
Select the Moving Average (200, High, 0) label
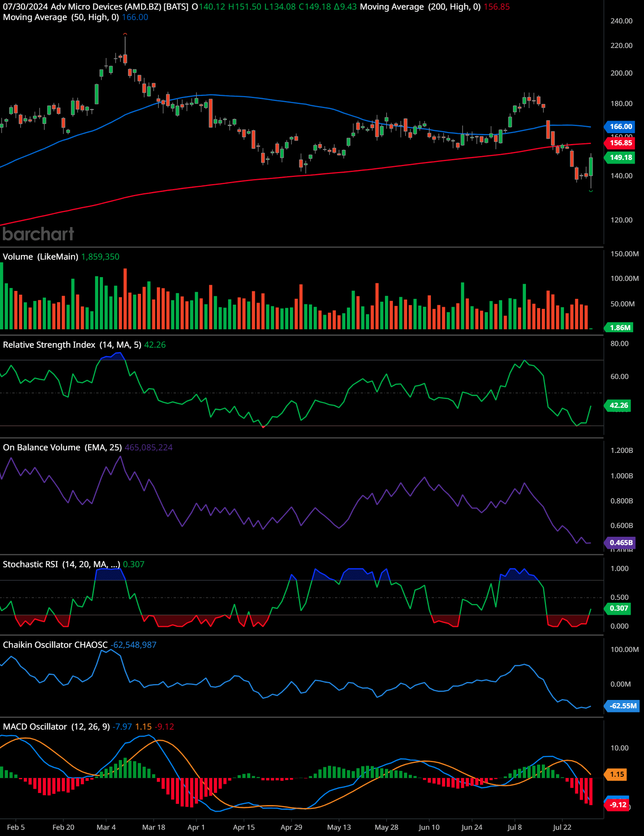point(420,7)
